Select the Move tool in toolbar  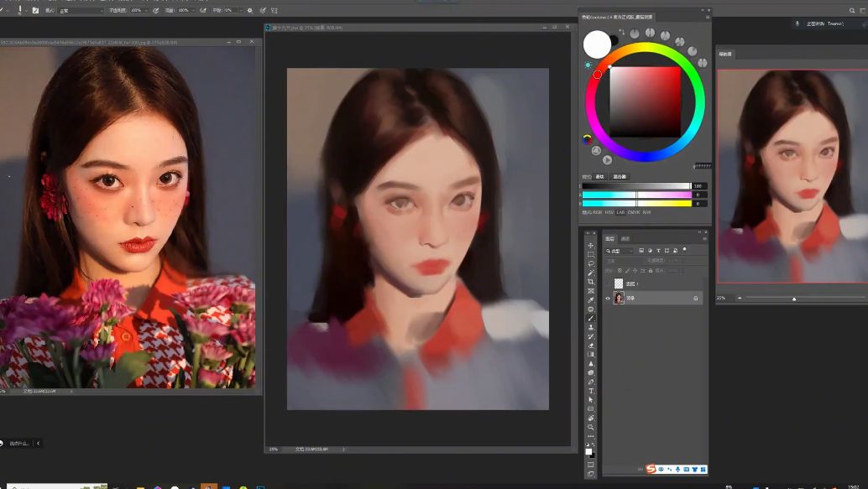point(591,246)
